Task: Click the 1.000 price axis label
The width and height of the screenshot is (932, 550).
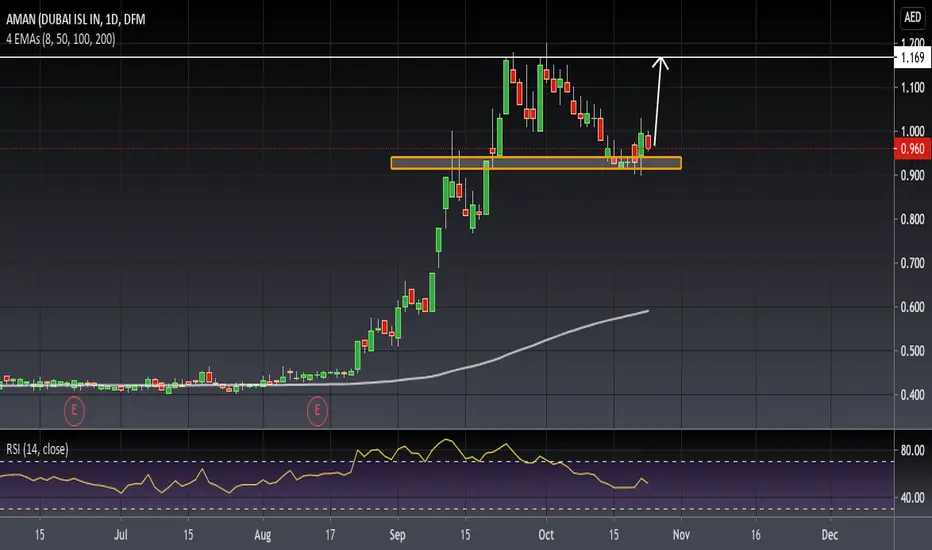Action: click(912, 131)
